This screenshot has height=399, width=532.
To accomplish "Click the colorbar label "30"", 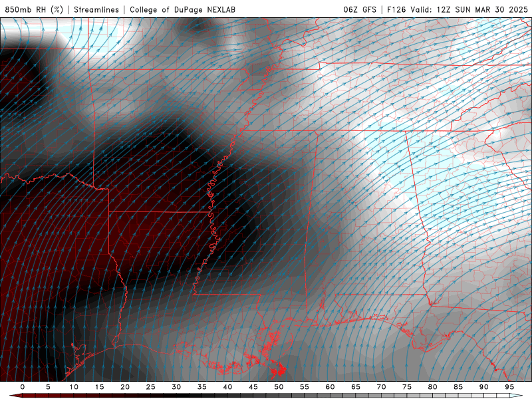I will (176, 387).
